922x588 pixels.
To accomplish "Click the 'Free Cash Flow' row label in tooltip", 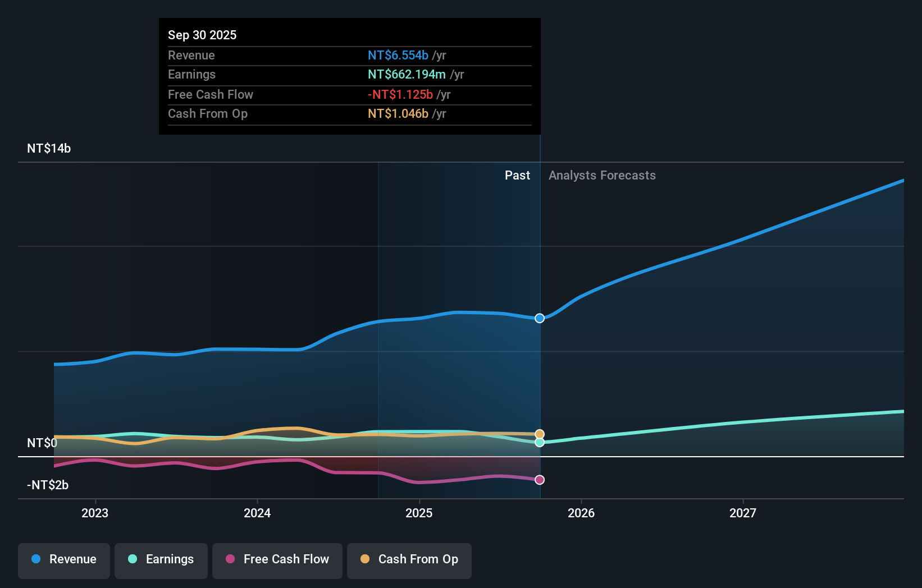I will pos(211,95).
